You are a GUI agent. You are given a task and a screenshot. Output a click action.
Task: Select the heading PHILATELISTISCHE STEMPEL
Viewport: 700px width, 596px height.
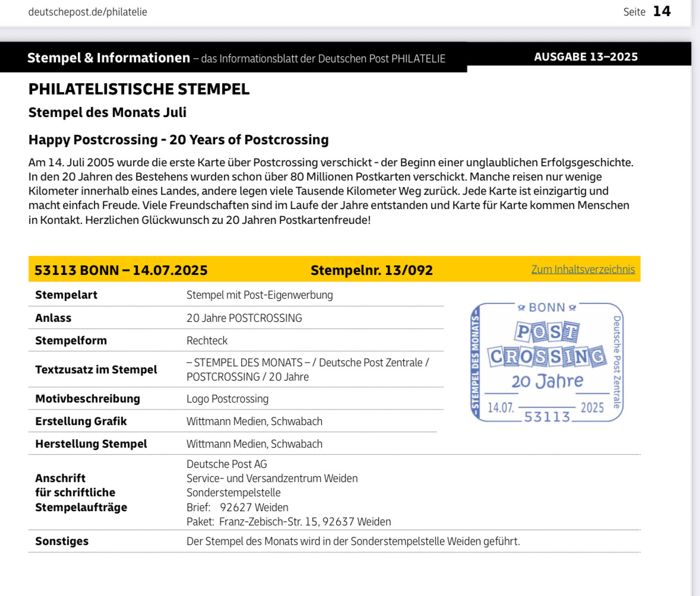[x=139, y=89]
